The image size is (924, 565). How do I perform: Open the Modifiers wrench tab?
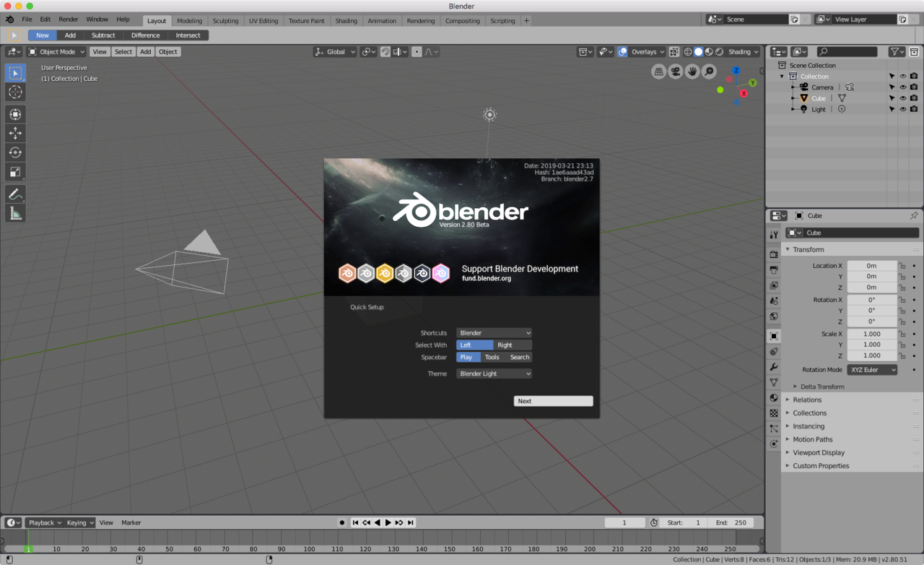pyautogui.click(x=774, y=367)
